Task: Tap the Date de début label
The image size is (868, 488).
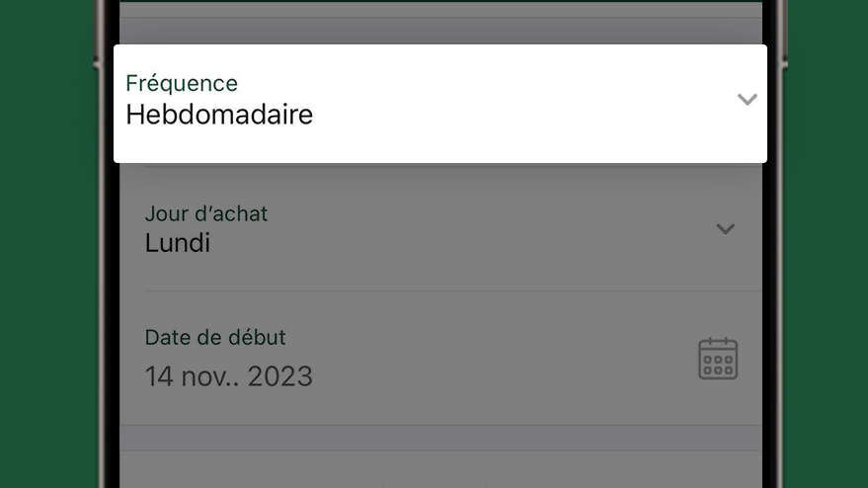Action: [x=215, y=337]
